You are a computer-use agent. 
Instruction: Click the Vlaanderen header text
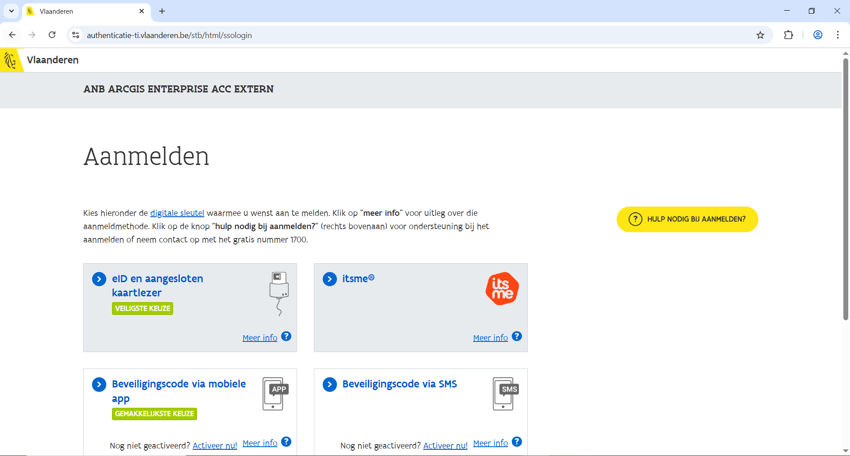tap(53, 60)
